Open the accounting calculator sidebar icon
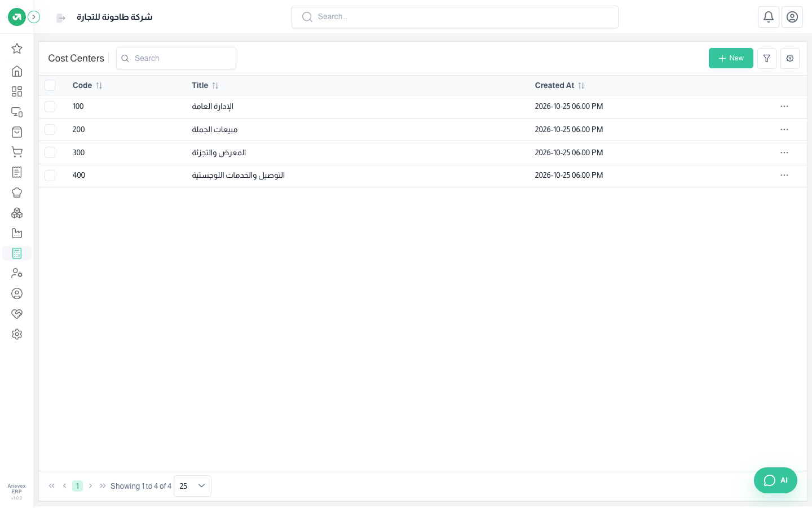Screen dimensions: 812x508 click(17, 253)
